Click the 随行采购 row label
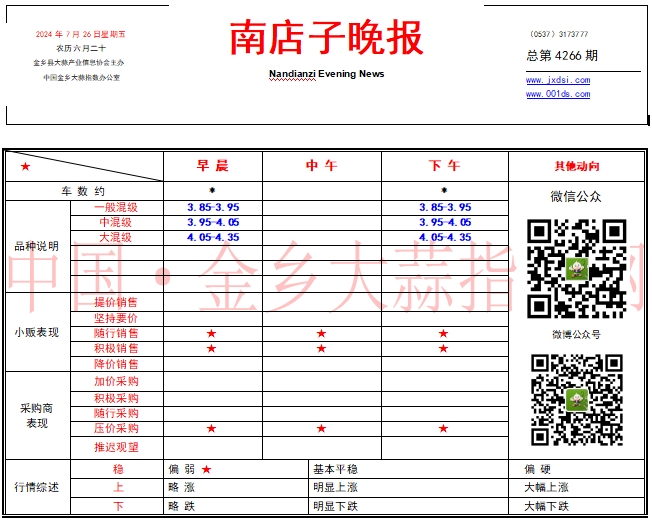This screenshot has width=652, height=523. (116, 413)
